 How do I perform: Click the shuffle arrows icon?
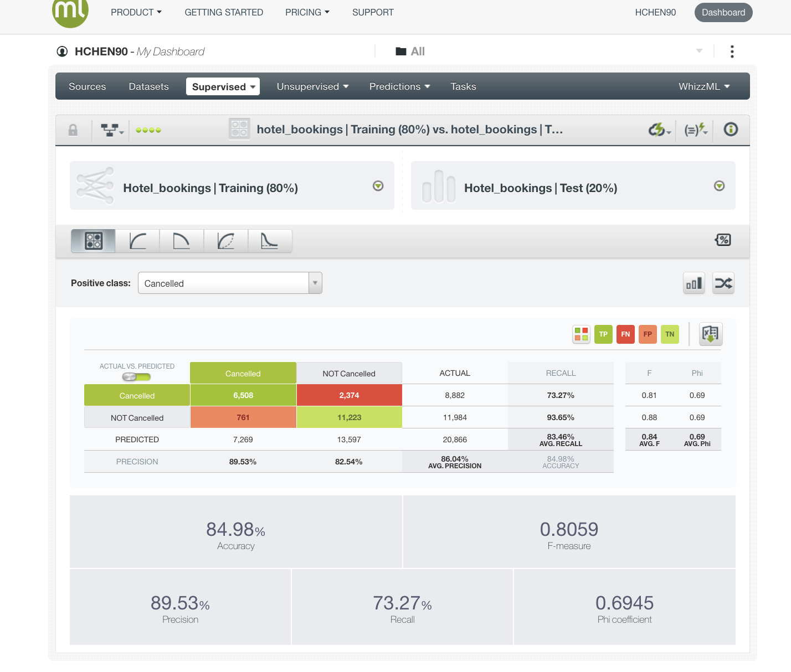point(723,283)
